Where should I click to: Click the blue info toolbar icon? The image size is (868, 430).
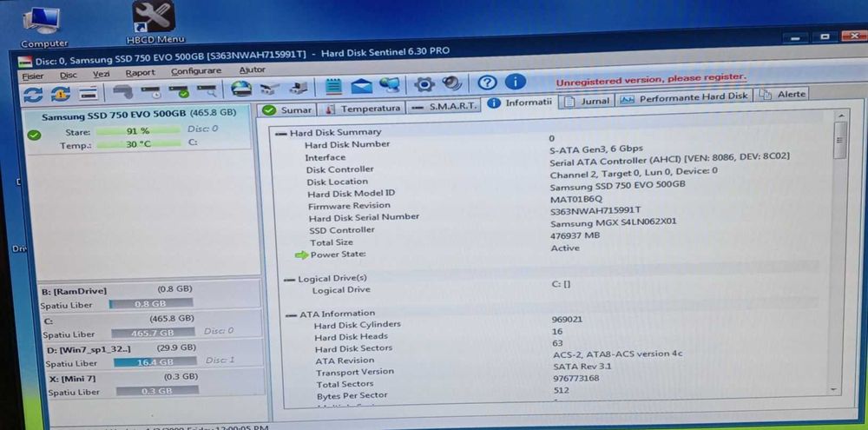click(x=516, y=82)
